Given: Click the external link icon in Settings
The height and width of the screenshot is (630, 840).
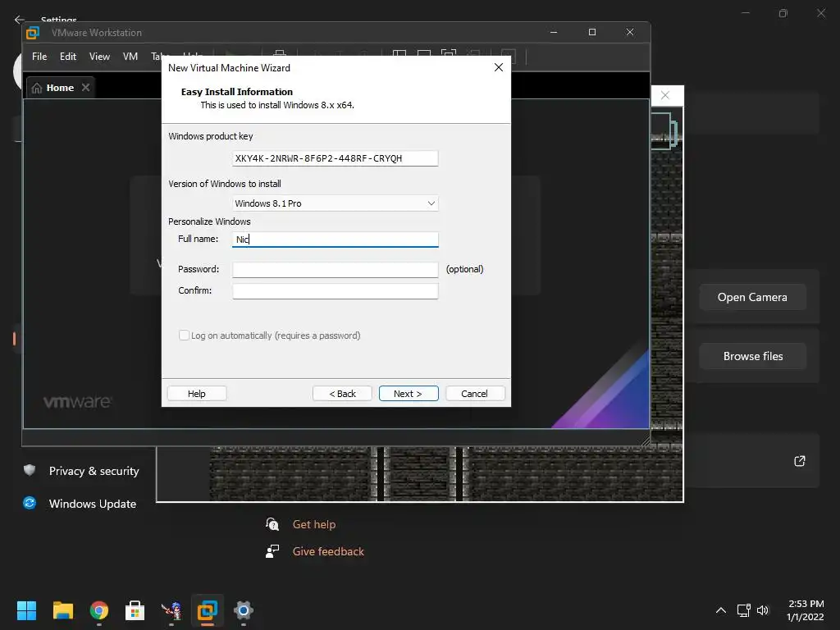Looking at the screenshot, I should click(x=799, y=461).
